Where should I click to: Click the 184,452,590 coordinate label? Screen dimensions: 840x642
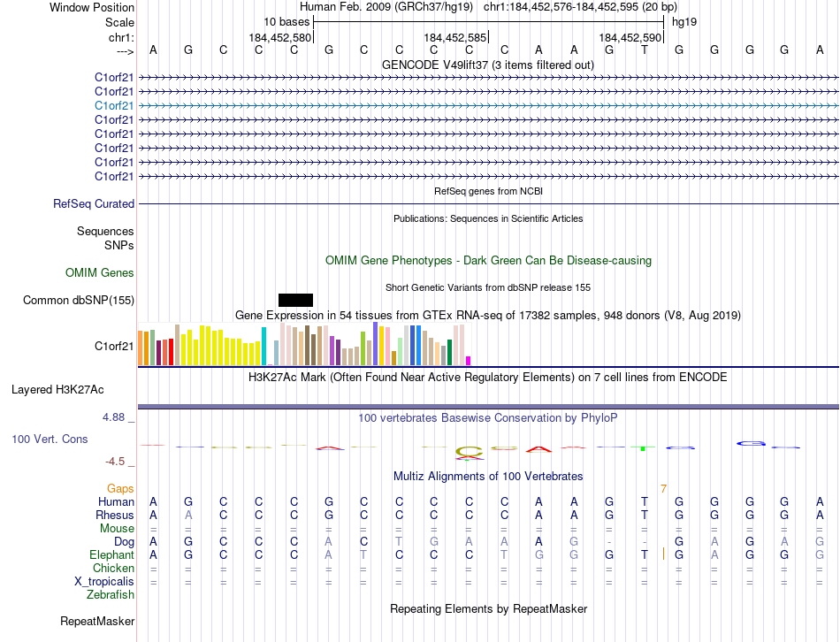point(630,37)
